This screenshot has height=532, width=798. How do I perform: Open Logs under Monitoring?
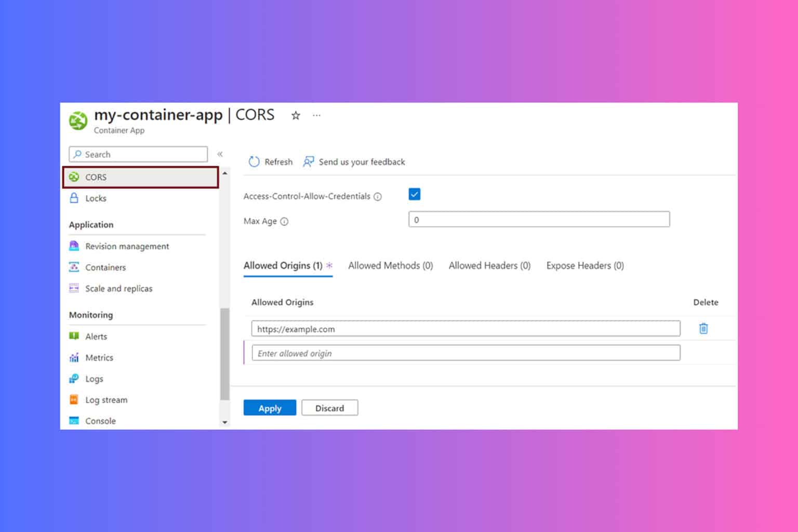coord(94,379)
